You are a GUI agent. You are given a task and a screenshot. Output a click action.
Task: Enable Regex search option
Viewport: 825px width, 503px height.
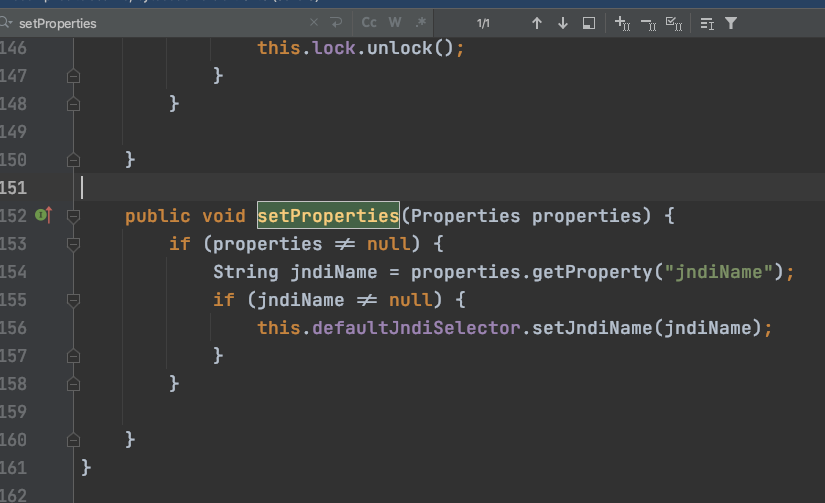click(x=420, y=23)
